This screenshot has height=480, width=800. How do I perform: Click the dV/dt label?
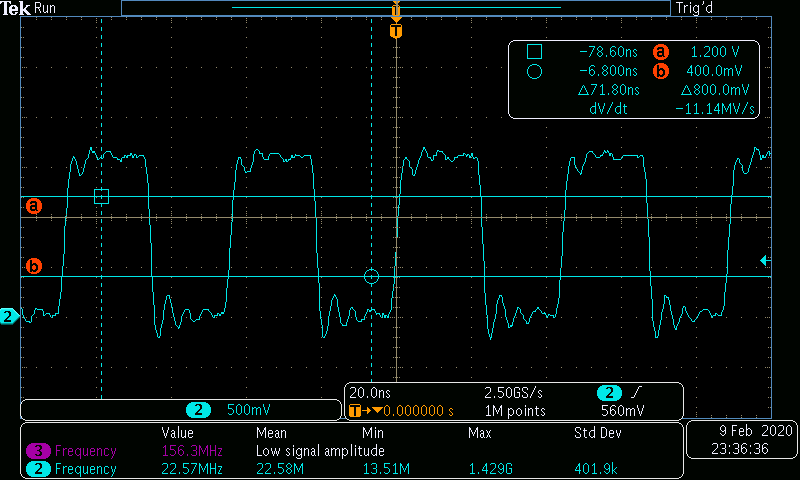608,109
